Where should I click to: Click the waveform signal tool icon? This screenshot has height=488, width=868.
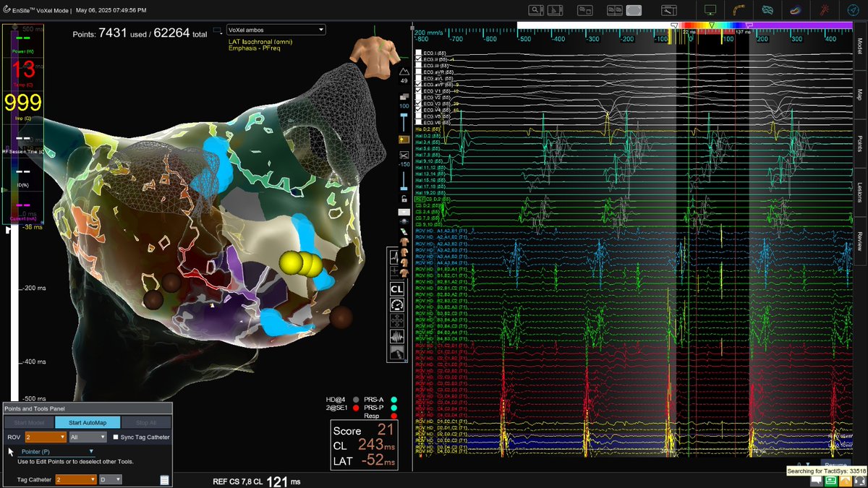[397, 336]
